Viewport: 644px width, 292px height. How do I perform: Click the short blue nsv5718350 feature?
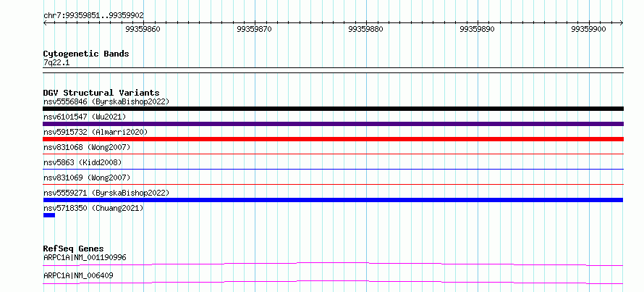[x=49, y=215]
